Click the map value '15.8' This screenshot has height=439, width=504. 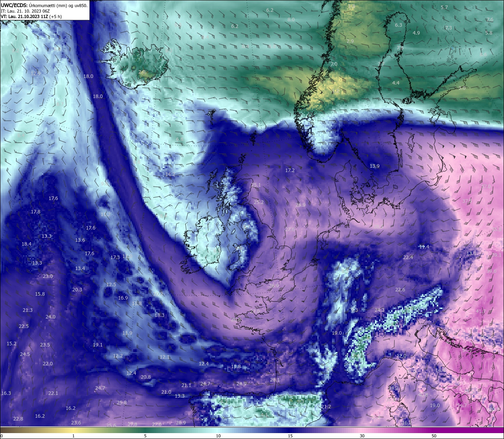coord(40,294)
